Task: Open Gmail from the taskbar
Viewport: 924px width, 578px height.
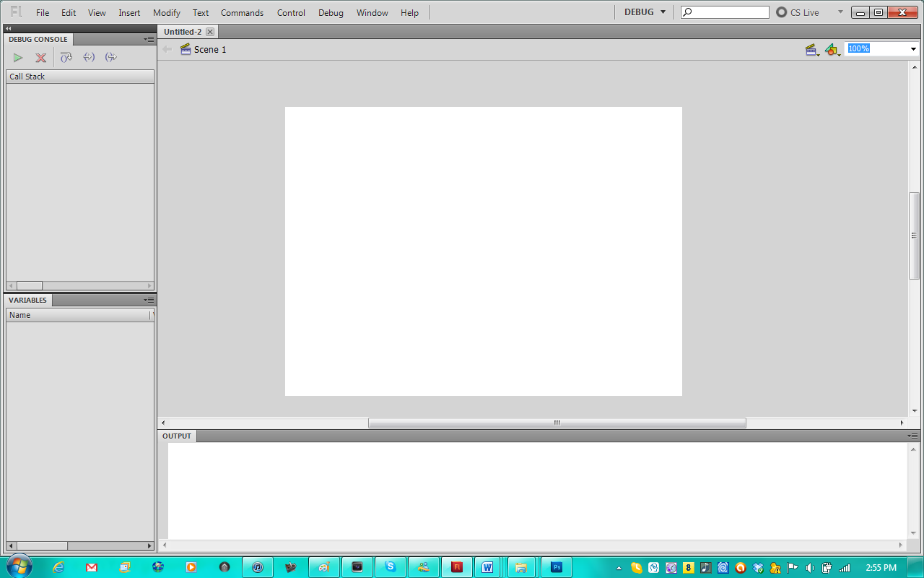Action: click(x=92, y=567)
